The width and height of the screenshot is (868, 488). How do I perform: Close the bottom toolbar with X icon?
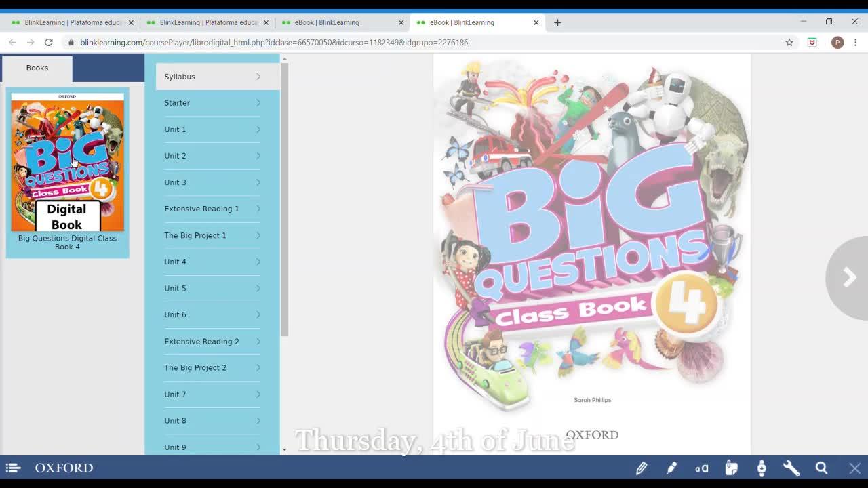(x=854, y=468)
